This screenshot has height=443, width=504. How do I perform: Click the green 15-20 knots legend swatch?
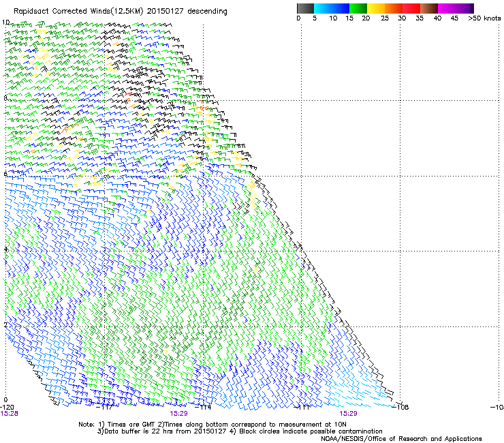(x=358, y=8)
